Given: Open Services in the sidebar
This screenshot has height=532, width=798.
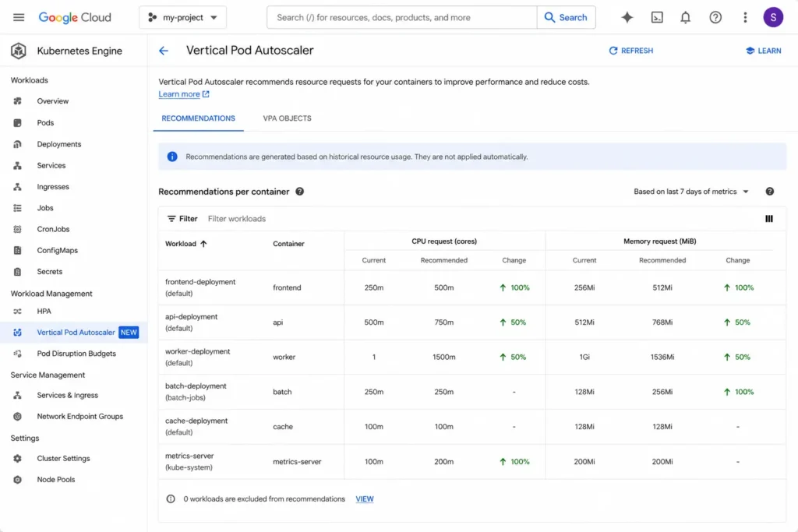Looking at the screenshot, I should point(51,165).
